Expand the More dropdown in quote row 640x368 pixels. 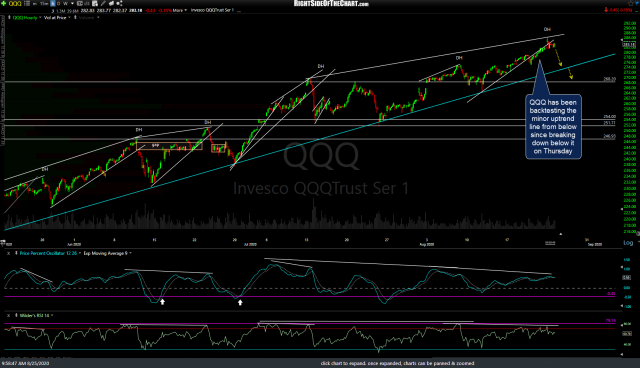(180, 10)
